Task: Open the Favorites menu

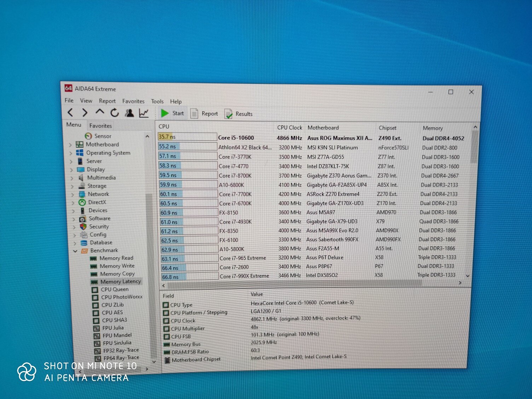Action: pos(133,101)
